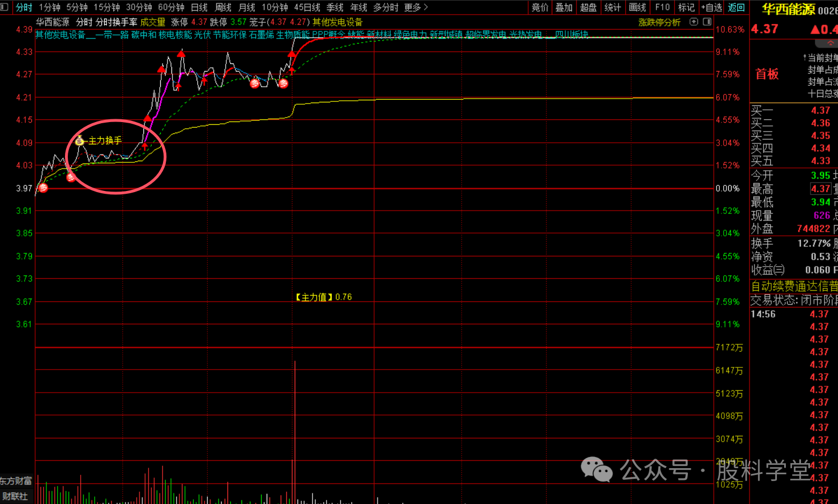Expand the 收益(三) earnings selector

(x=767, y=270)
